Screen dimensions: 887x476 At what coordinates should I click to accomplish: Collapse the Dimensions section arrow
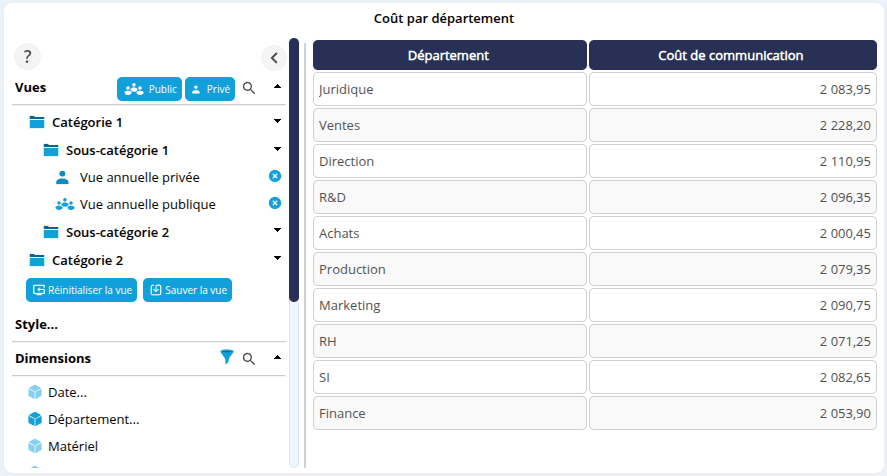pyautogui.click(x=277, y=357)
